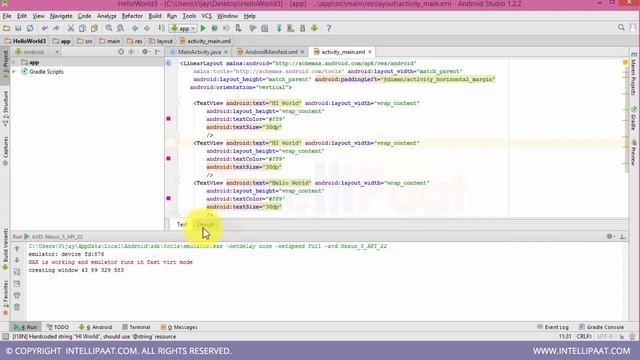Click the Hide project panel icon

tap(158, 52)
